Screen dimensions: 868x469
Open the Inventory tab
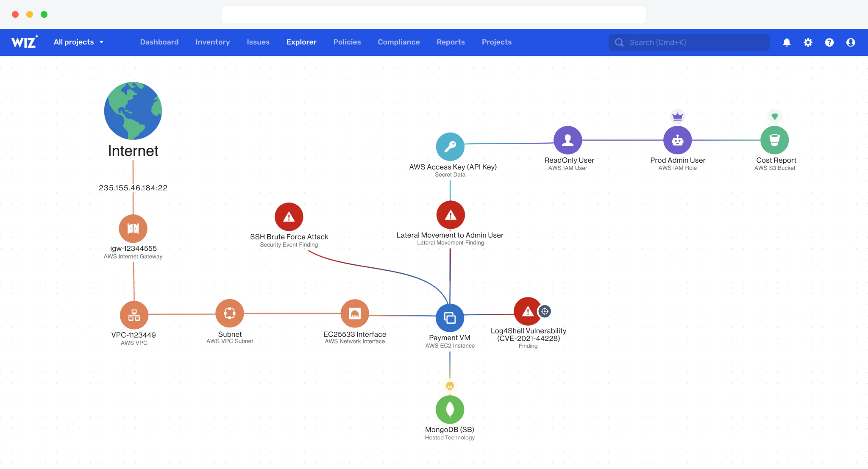tap(213, 42)
